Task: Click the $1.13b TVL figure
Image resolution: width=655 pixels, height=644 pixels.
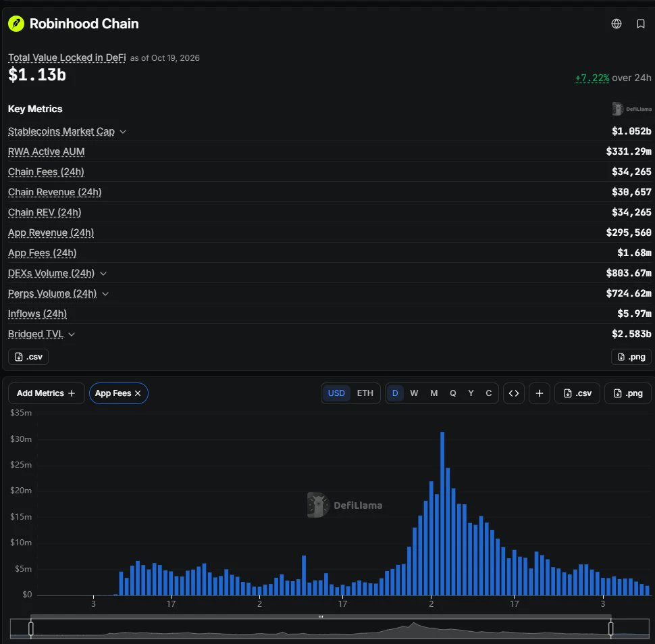Action: tap(37, 75)
